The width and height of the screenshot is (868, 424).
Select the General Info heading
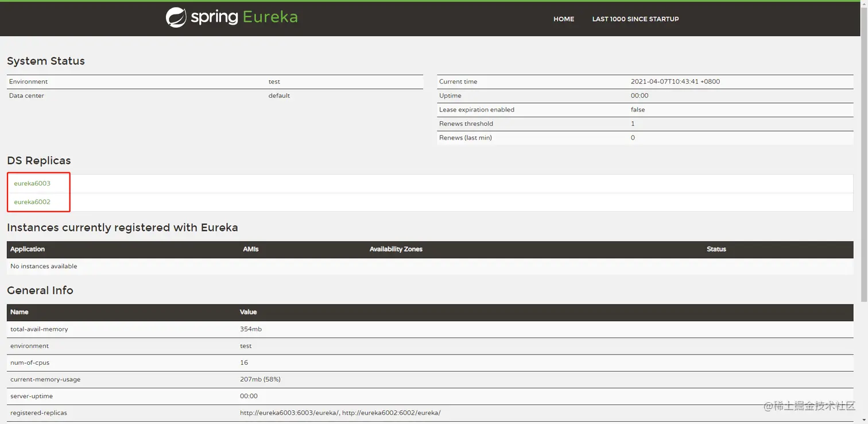40,290
